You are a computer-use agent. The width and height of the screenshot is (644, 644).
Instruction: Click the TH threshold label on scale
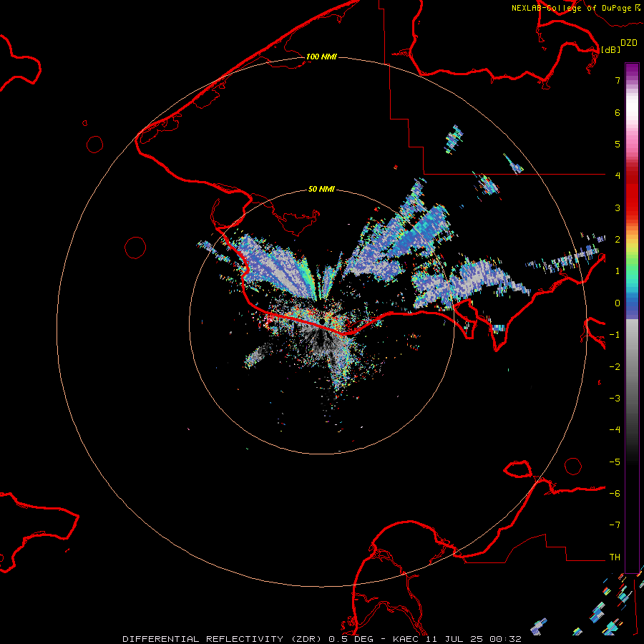(x=615, y=557)
